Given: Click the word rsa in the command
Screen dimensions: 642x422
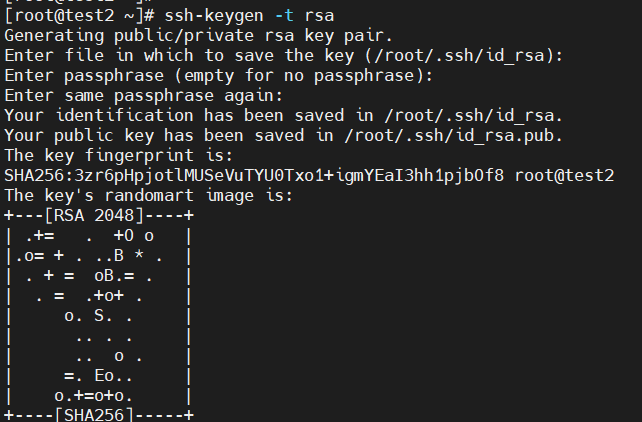Looking at the screenshot, I should (x=319, y=16).
